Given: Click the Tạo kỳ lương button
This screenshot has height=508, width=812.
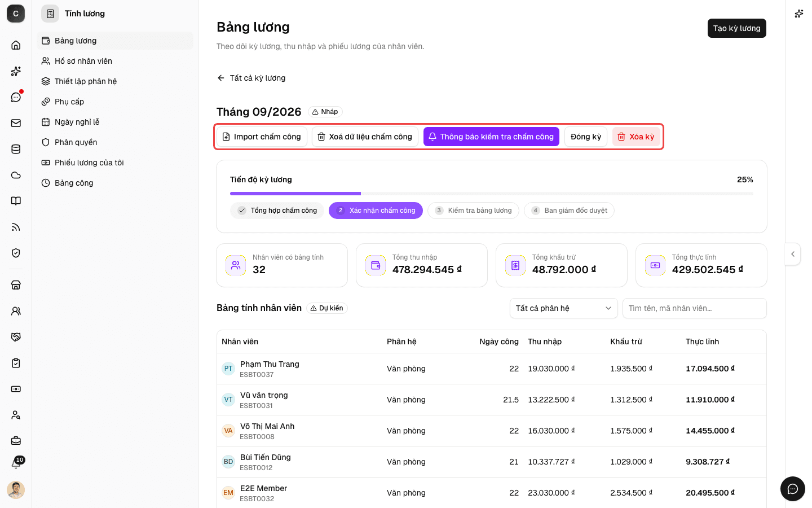Looking at the screenshot, I should [736, 28].
